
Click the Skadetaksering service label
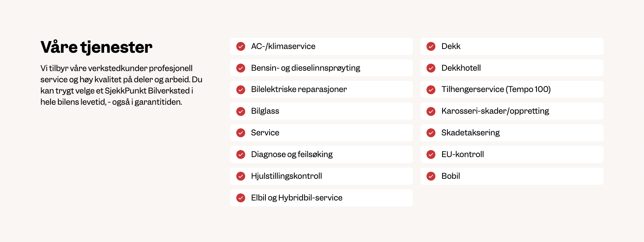(470, 133)
